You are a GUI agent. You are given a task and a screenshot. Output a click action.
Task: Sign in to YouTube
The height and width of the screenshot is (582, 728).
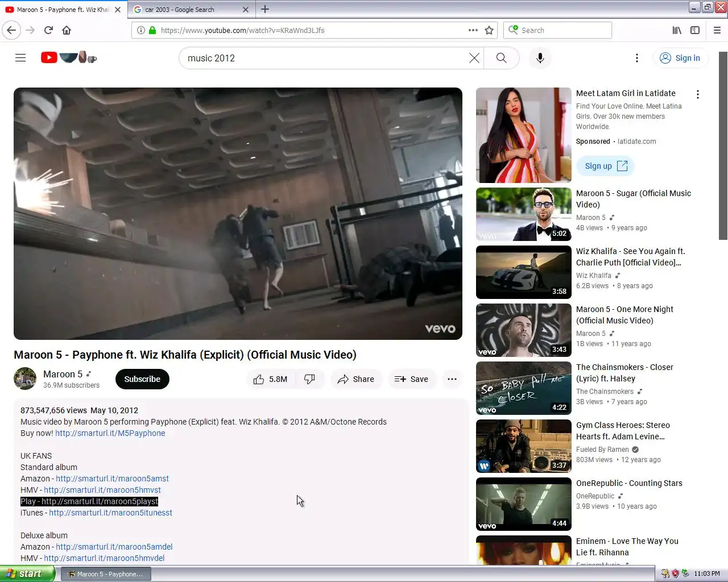tap(680, 58)
